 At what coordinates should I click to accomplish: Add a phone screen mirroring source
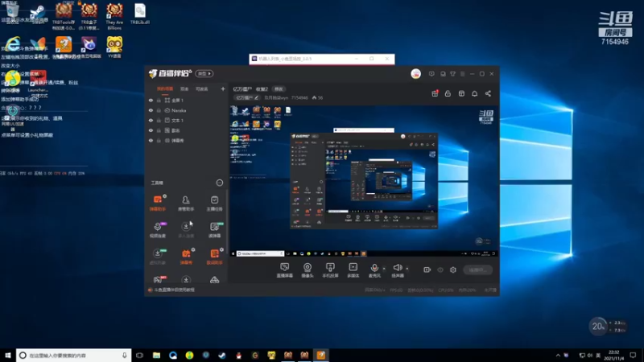(330, 270)
